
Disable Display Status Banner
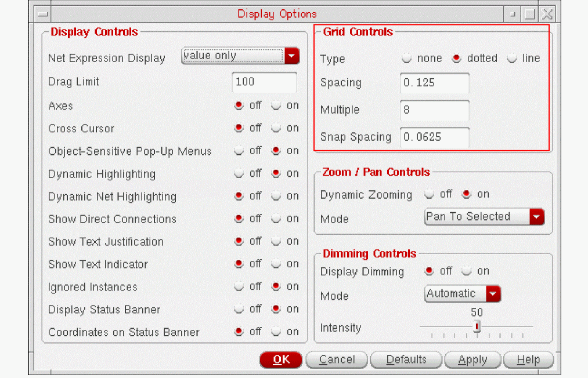[x=239, y=309]
